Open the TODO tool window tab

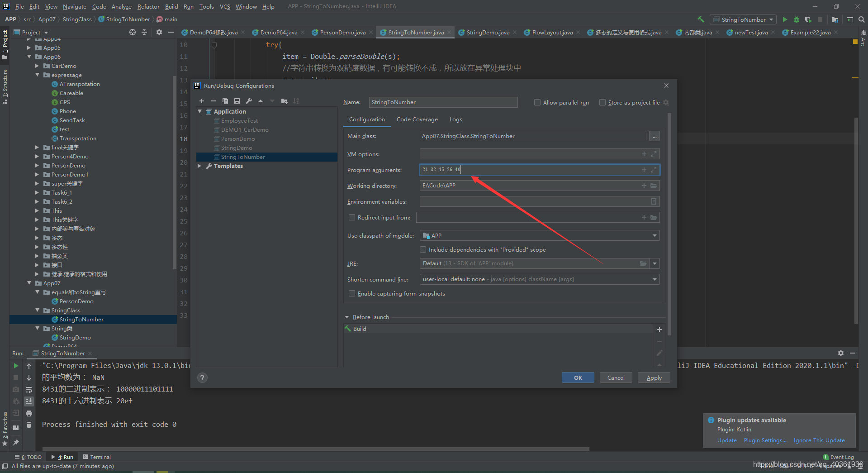click(x=28, y=457)
